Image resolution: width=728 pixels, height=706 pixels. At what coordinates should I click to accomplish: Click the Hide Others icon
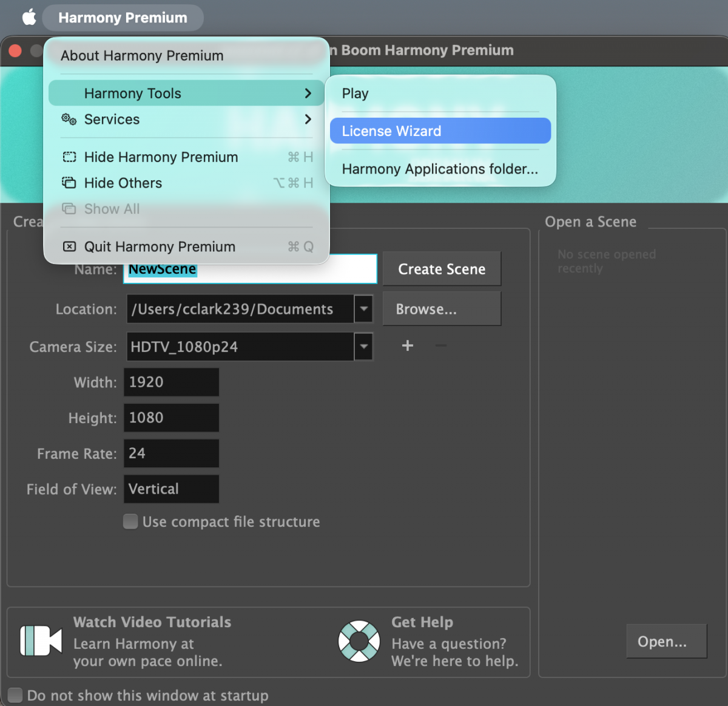pyautogui.click(x=70, y=183)
